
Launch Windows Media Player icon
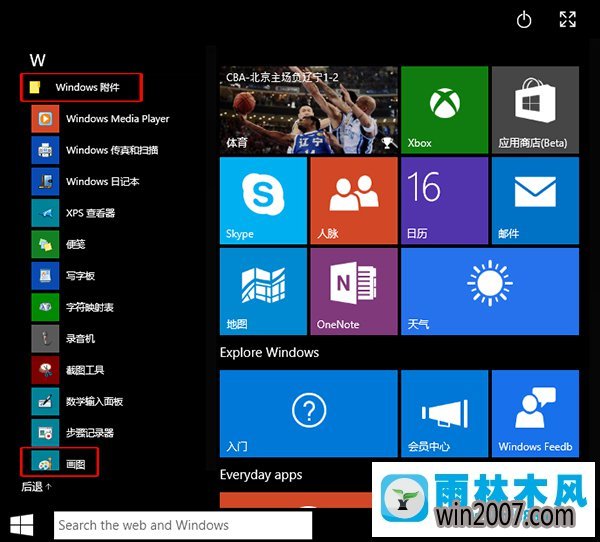(45, 119)
